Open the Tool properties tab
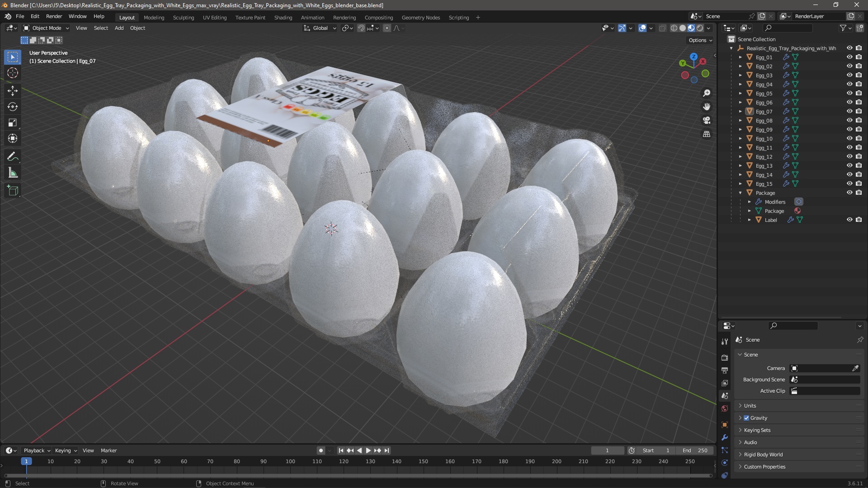The image size is (868, 488). click(x=725, y=341)
